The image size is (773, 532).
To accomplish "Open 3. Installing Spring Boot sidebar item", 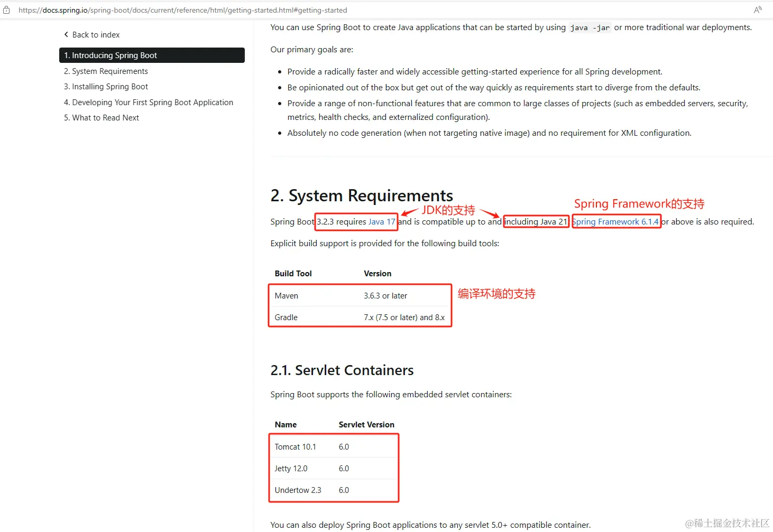I will (x=106, y=87).
